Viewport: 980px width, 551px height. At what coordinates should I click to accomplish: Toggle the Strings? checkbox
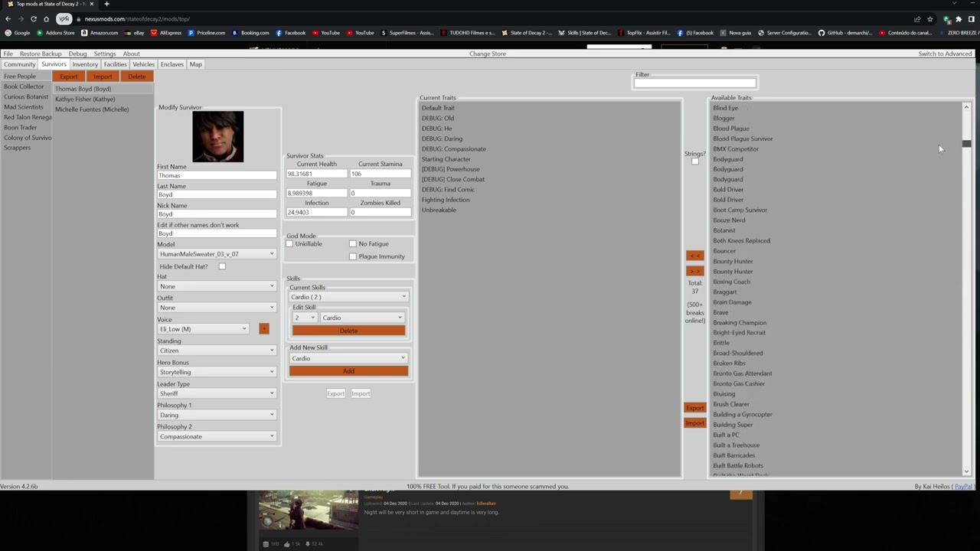[695, 161]
